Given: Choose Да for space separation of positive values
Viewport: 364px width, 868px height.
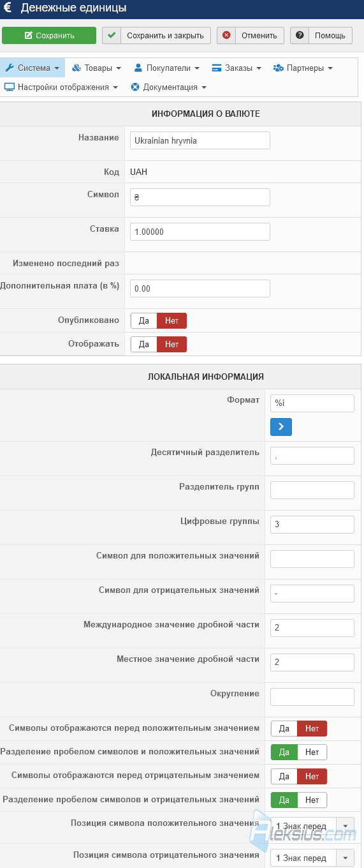Looking at the screenshot, I should 284,752.
